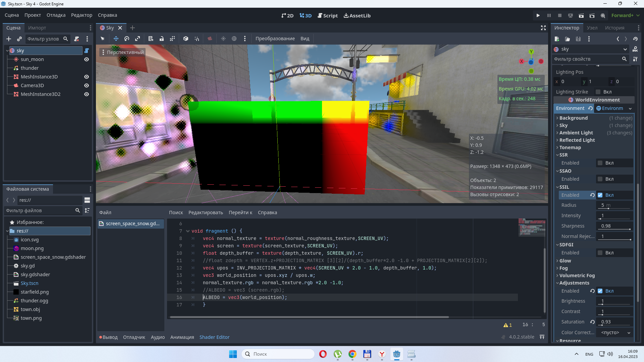Toggle visibility of the thunder node
644x362 pixels.
pos(86,68)
